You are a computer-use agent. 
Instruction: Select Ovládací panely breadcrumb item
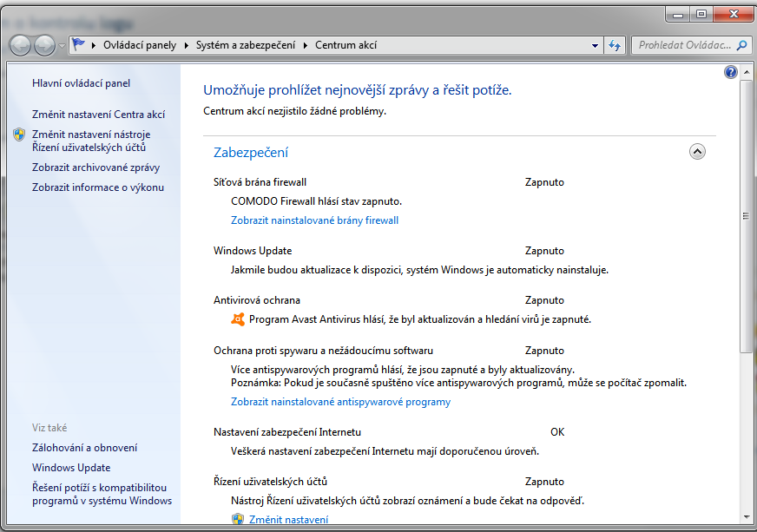139,45
